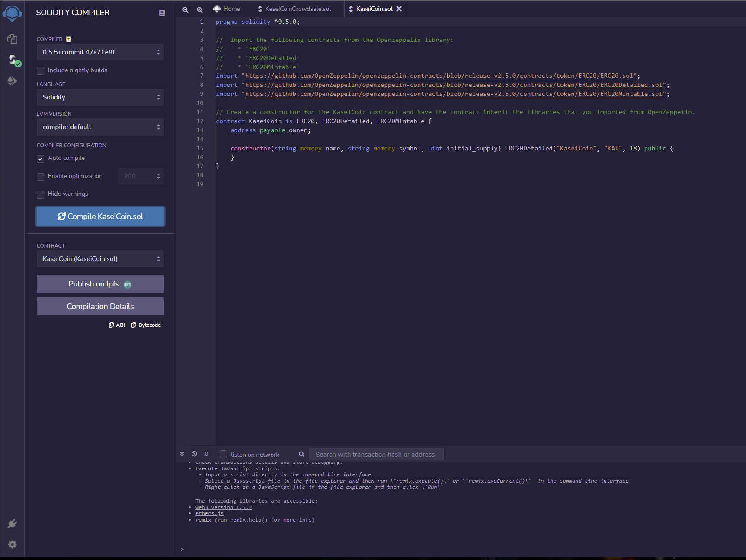Viewport: 746px width, 560px height.
Task: Toggle the Hide warnings checkbox
Action: point(40,194)
